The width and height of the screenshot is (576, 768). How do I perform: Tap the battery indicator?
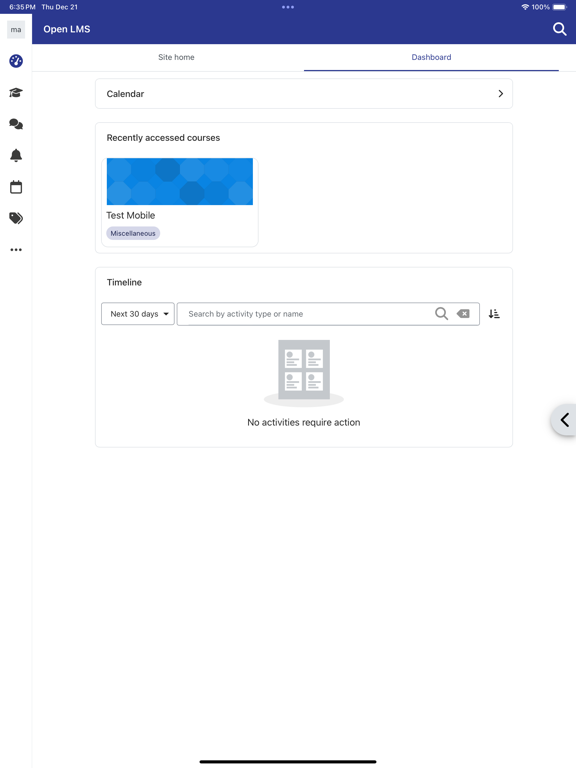[x=560, y=7]
